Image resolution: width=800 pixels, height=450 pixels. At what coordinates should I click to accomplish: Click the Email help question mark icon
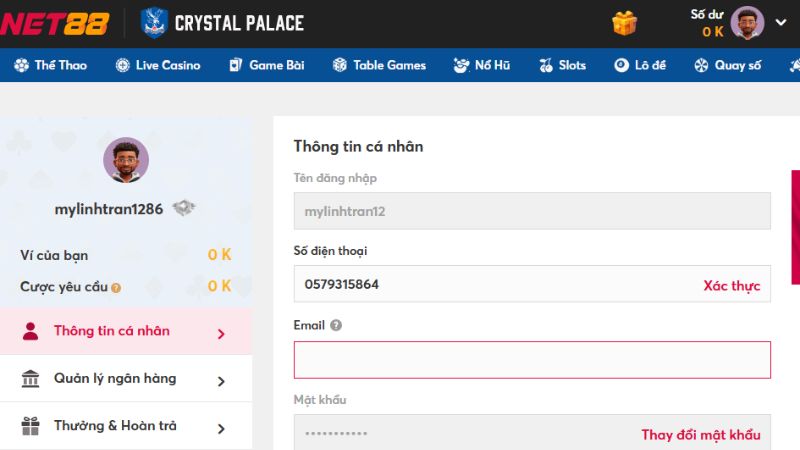336,325
